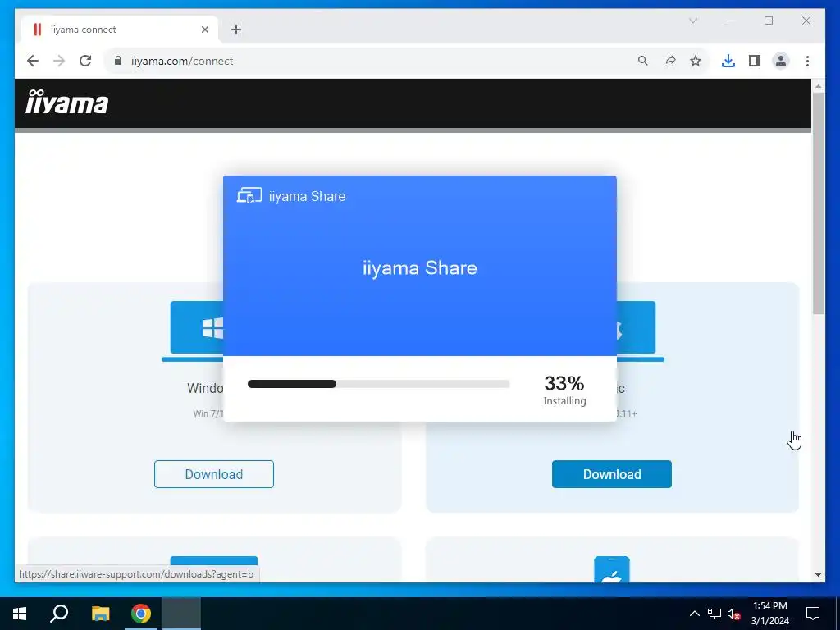Click the centered iiyama Share title
This screenshot has height=630, width=840.
point(419,268)
